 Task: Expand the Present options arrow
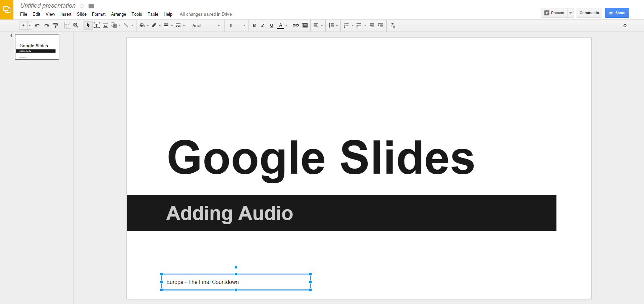(x=571, y=13)
